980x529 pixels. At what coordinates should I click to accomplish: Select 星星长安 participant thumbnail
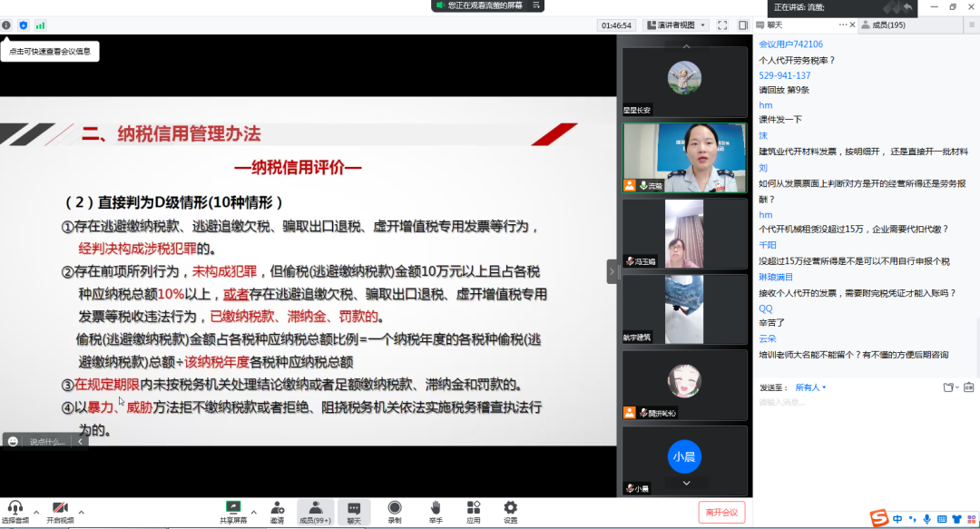[684, 82]
